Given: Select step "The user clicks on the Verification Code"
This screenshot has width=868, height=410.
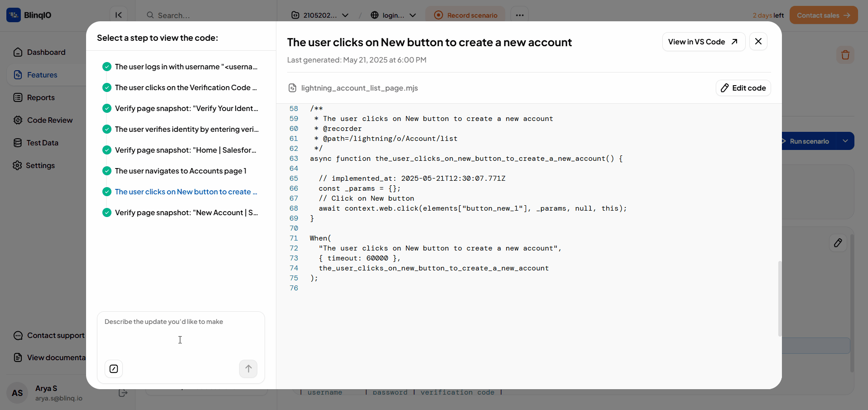Looking at the screenshot, I should tap(185, 87).
